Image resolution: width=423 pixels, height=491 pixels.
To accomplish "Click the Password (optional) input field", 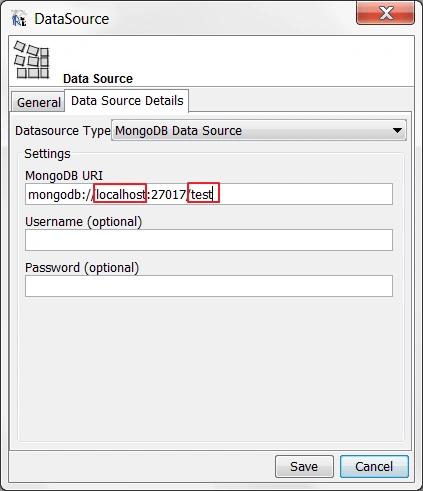I will point(209,286).
